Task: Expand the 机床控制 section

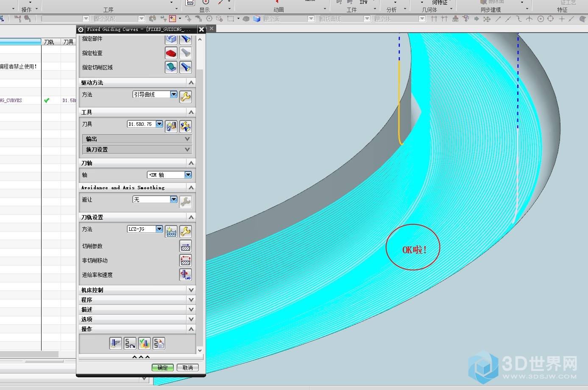Action: (191, 290)
